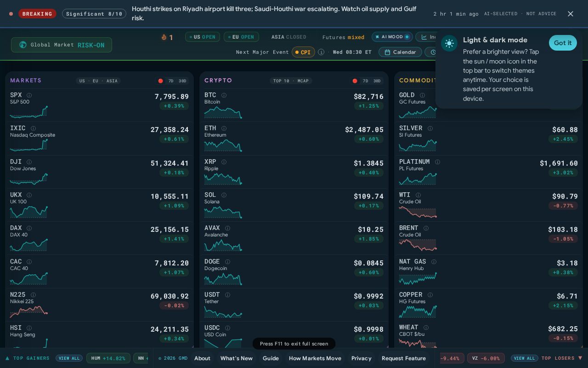The height and width of the screenshot is (368, 588).
Task: Open How Markets Move page
Action: [x=315, y=358]
